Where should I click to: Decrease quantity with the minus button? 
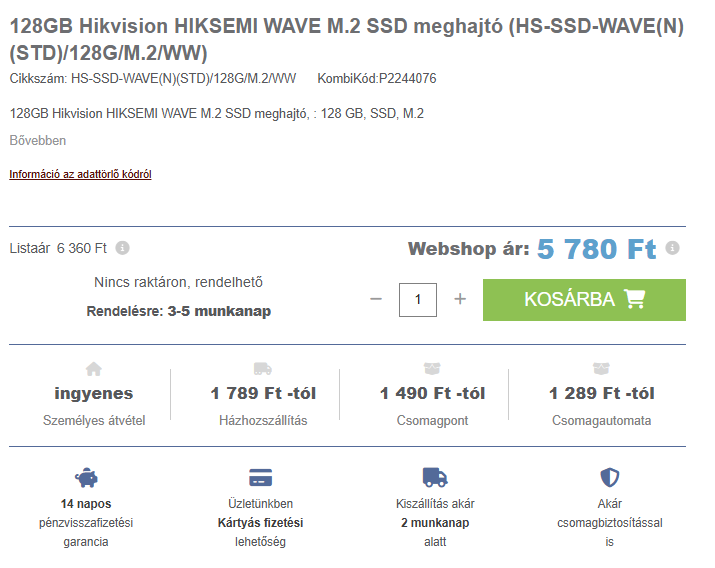[x=376, y=299]
